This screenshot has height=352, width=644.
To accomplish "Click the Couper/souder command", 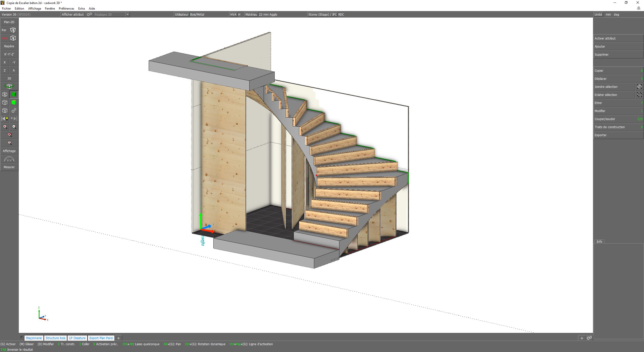I will pyautogui.click(x=618, y=119).
